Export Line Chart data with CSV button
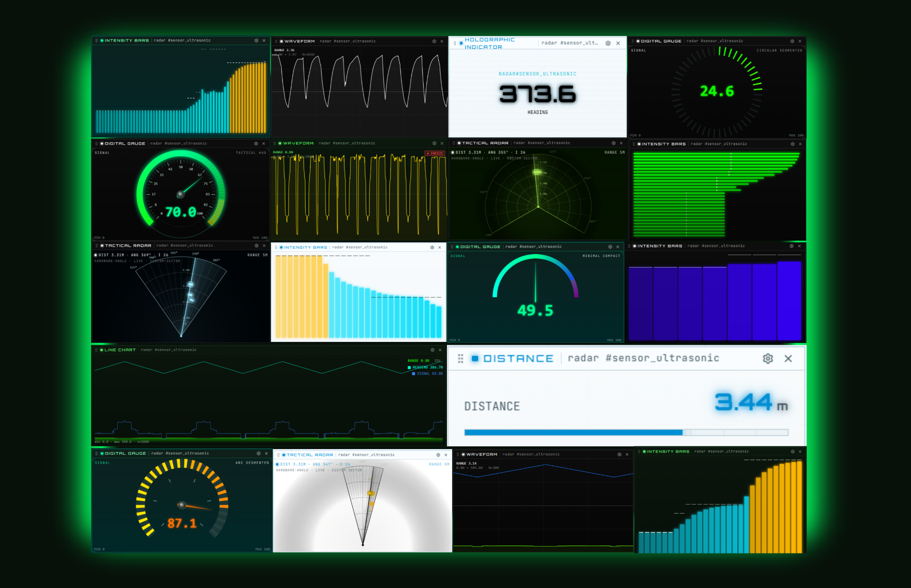The width and height of the screenshot is (911, 588). click(x=437, y=361)
